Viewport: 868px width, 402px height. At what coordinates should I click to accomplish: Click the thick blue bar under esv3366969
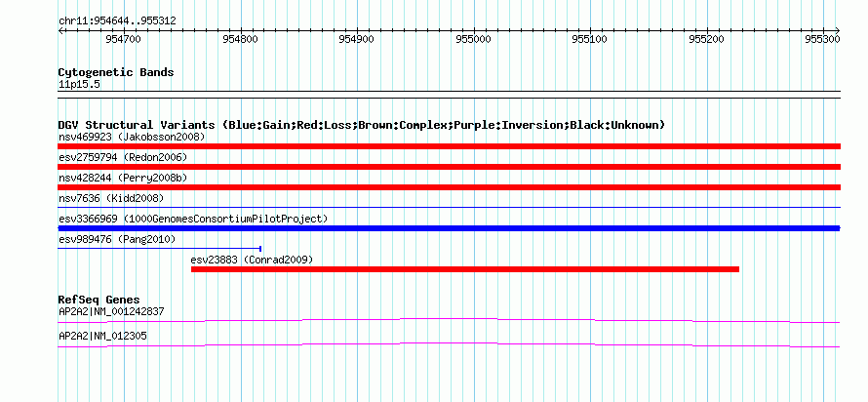[449, 228]
